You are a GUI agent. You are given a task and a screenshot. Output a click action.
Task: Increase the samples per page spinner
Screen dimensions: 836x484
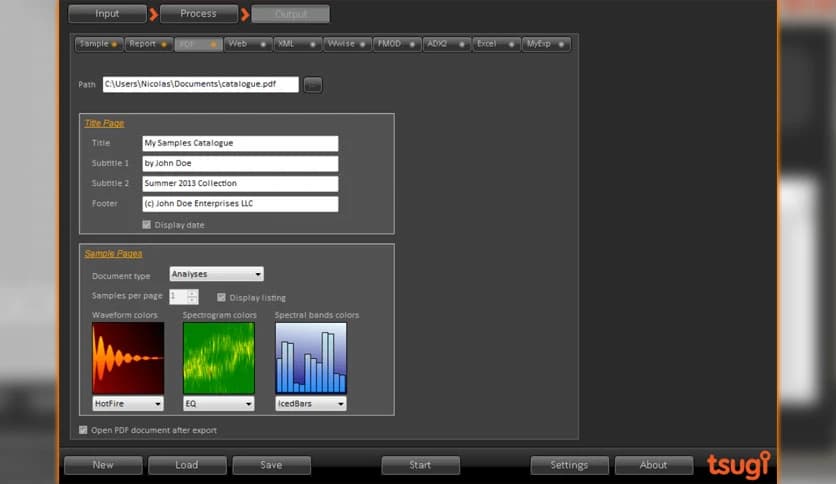192,293
